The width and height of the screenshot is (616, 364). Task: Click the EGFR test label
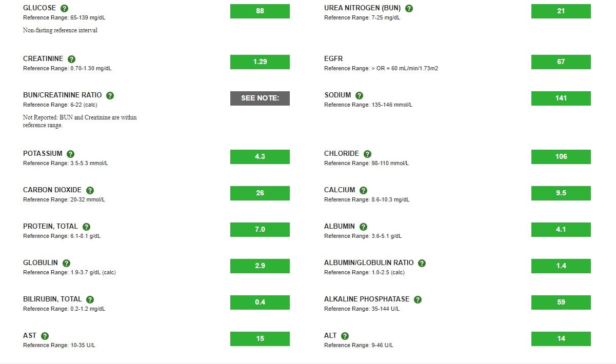click(x=333, y=59)
